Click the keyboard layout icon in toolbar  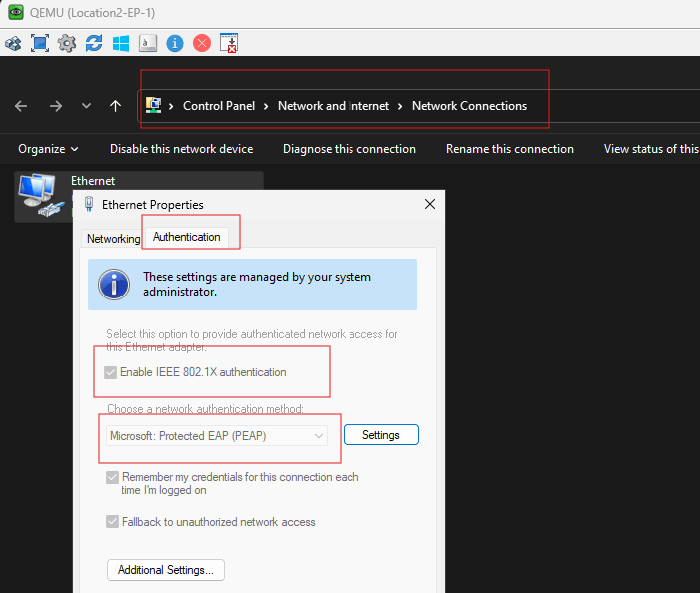point(148,43)
